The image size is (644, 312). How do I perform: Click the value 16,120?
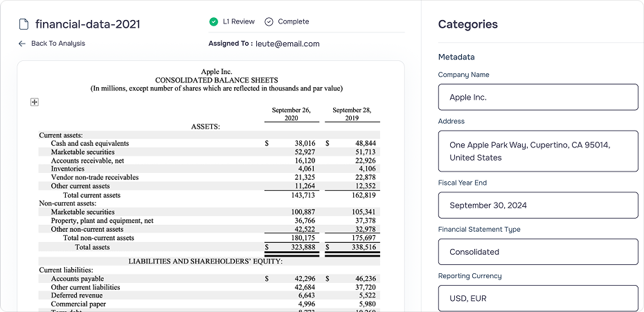point(305,160)
